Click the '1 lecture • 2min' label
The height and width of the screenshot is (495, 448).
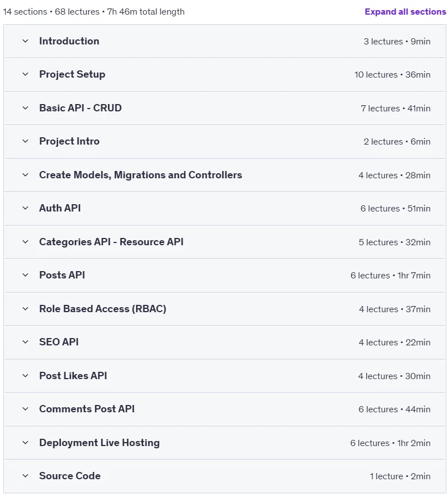[x=400, y=476]
